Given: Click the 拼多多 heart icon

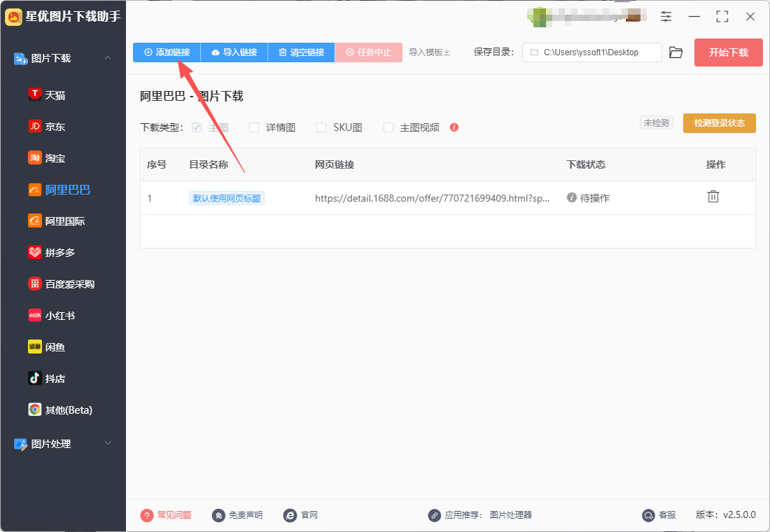Looking at the screenshot, I should [35, 252].
